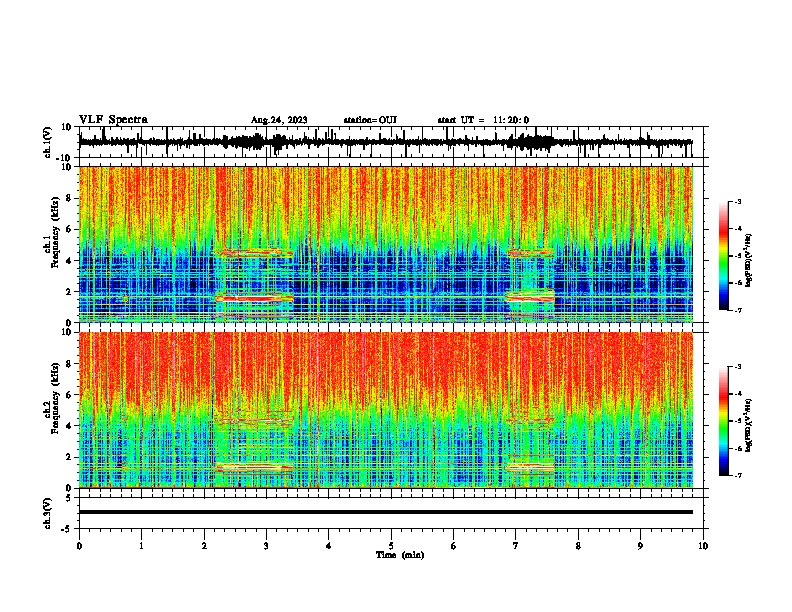Select the "start UT = 11:20:0" label

(x=483, y=120)
